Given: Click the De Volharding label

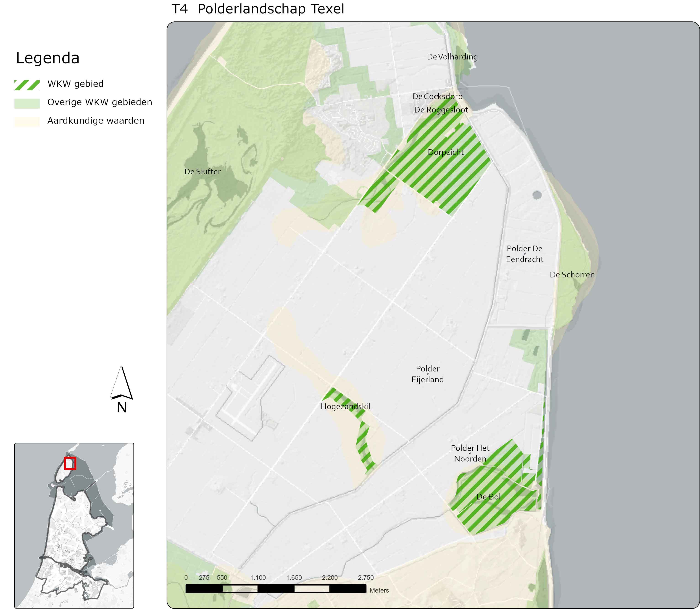Looking at the screenshot, I should (x=452, y=57).
